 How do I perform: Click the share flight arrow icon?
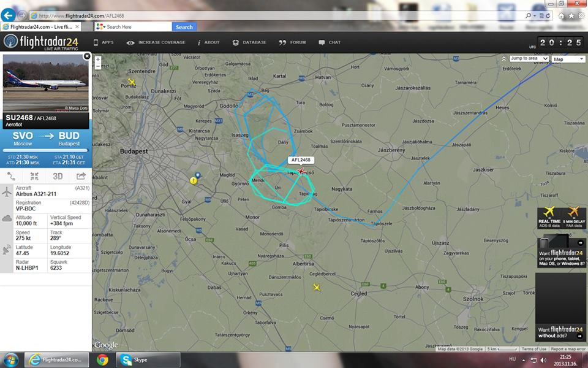[x=80, y=176]
